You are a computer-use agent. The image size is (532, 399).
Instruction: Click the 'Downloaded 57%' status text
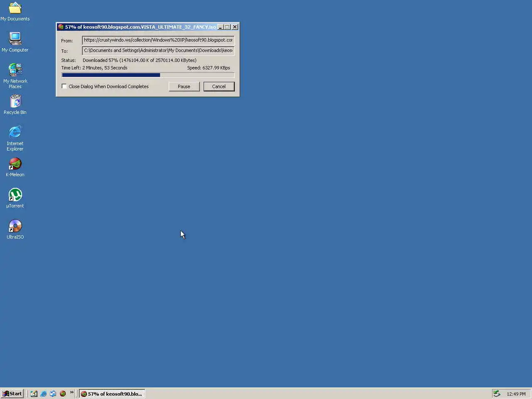[x=140, y=60]
